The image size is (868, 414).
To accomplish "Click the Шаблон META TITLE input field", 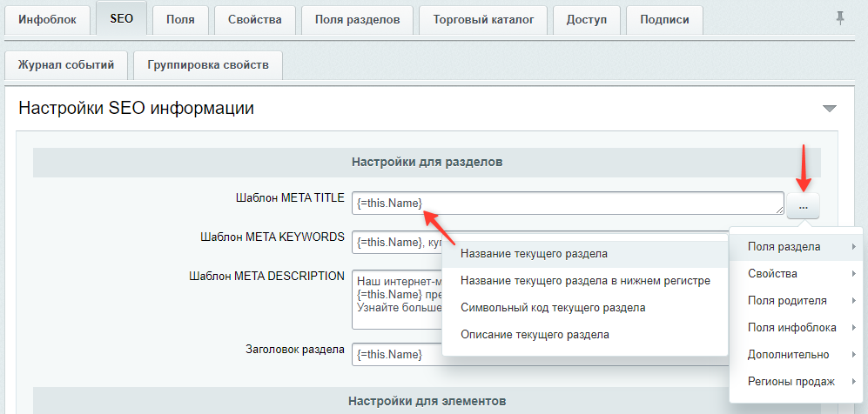I will pyautogui.click(x=568, y=204).
